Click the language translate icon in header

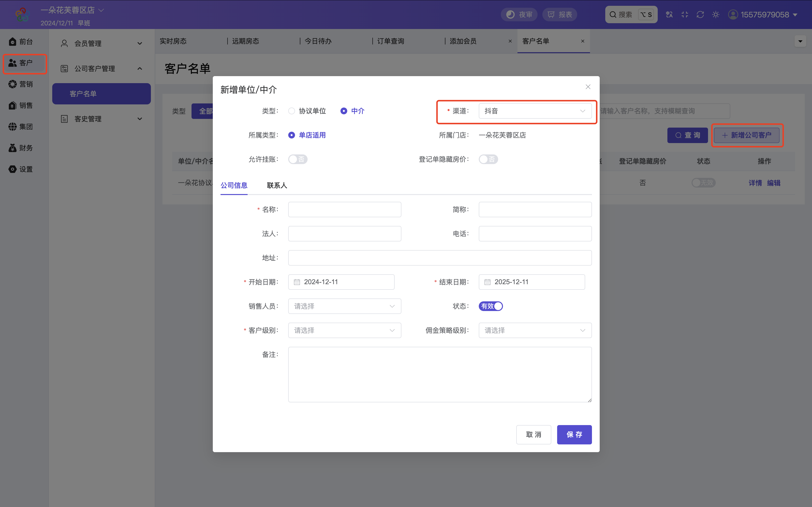669,14
